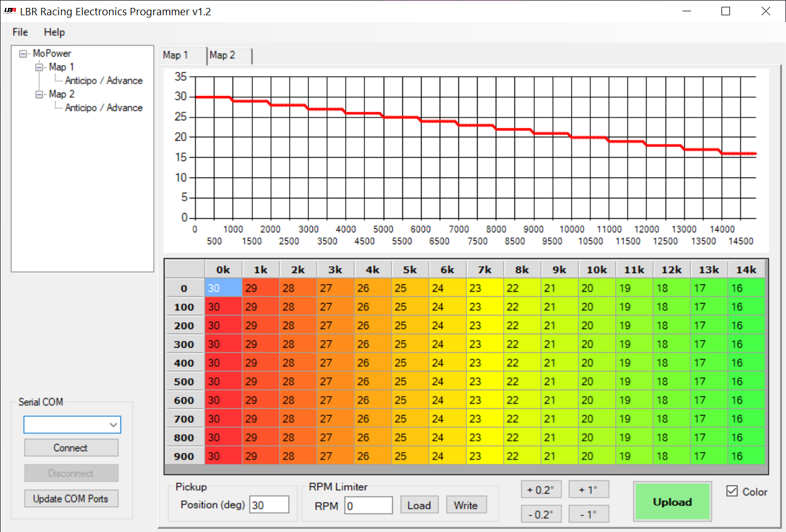Select cell 29 in row 100
Image resolution: width=786 pixels, height=532 pixels.
pyautogui.click(x=261, y=307)
